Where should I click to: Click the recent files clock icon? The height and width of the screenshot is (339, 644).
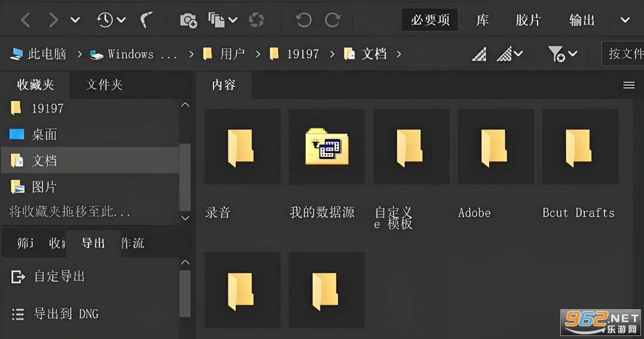point(105,20)
